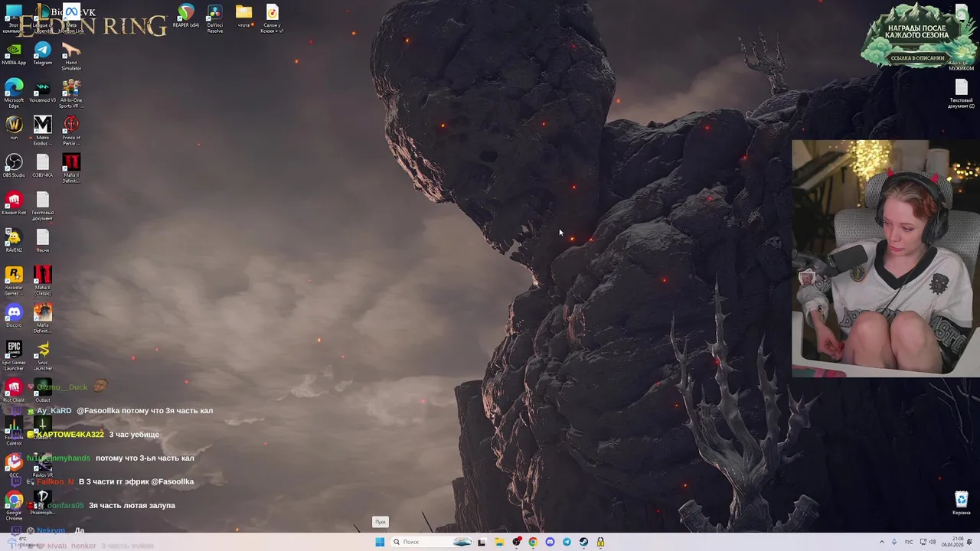Viewport: 980px width, 551px height.
Task: Open the NVIDIA App desktop shortcut
Action: (x=14, y=54)
